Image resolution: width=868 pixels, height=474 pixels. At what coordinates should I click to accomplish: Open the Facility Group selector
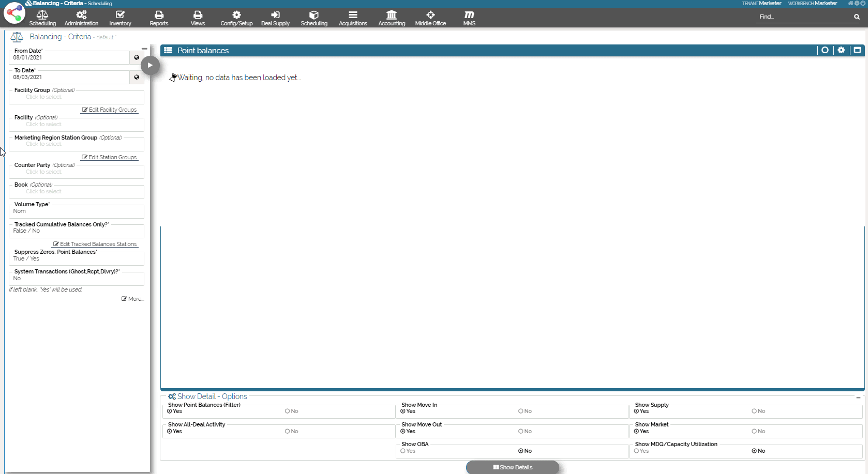coord(76,97)
